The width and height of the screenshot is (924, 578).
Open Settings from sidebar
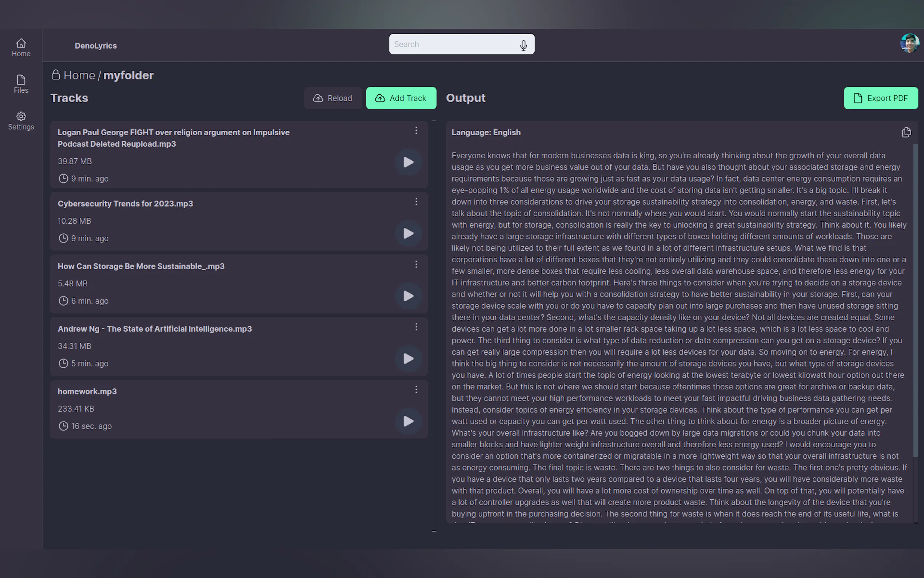pyautogui.click(x=21, y=121)
